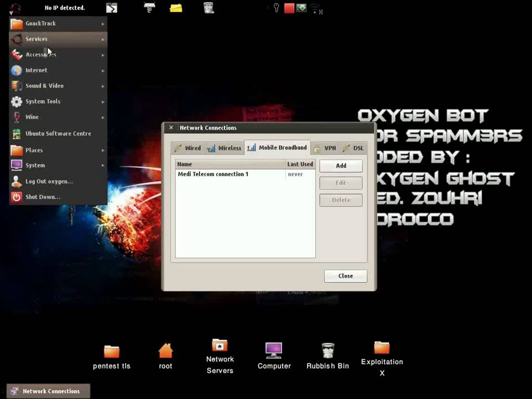
Task: Click Network Connections taskbar button
Action: pos(49,391)
